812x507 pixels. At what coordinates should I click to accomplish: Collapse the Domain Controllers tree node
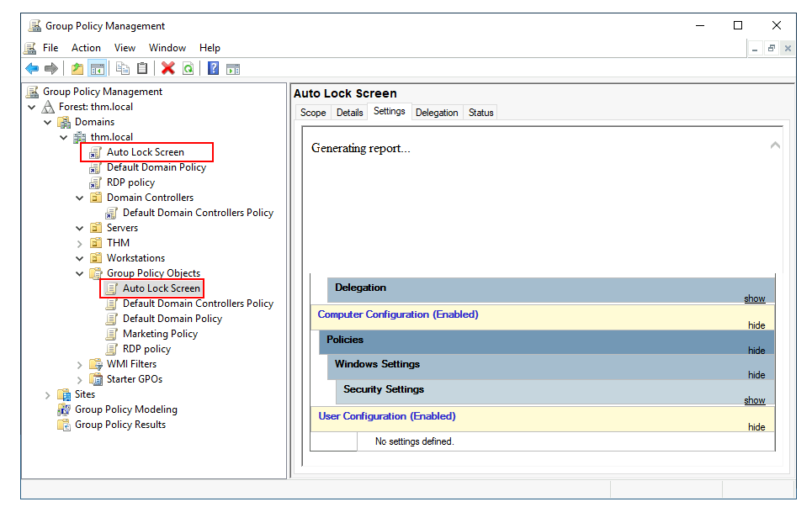click(x=80, y=198)
